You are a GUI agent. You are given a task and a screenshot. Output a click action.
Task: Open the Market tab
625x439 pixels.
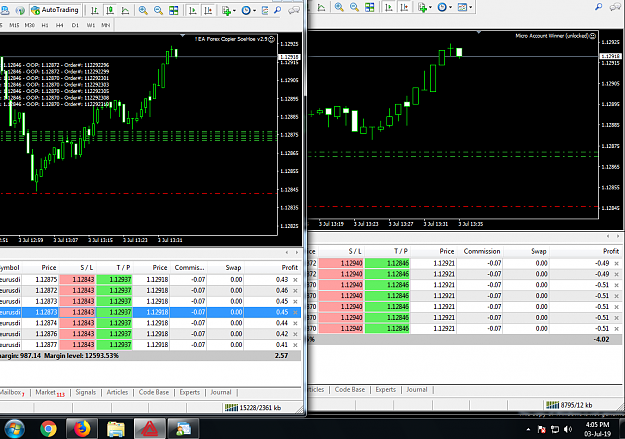(x=49, y=392)
